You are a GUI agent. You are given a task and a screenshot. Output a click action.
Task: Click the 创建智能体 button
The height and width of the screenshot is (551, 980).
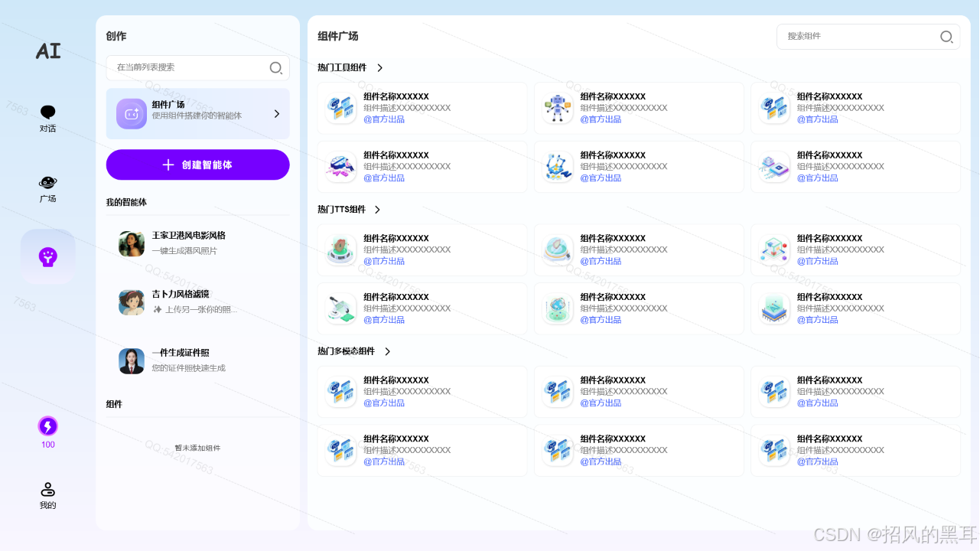197,165
